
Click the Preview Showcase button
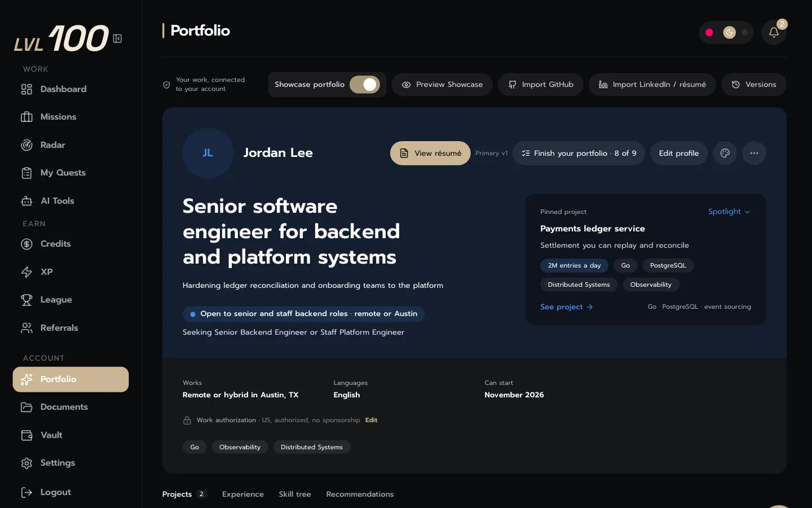(442, 85)
